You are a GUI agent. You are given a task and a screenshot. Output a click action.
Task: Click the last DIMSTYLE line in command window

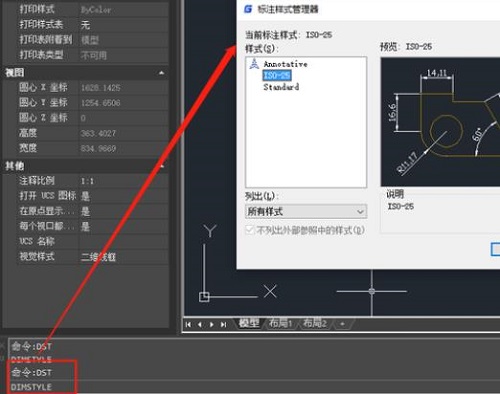[x=31, y=387]
